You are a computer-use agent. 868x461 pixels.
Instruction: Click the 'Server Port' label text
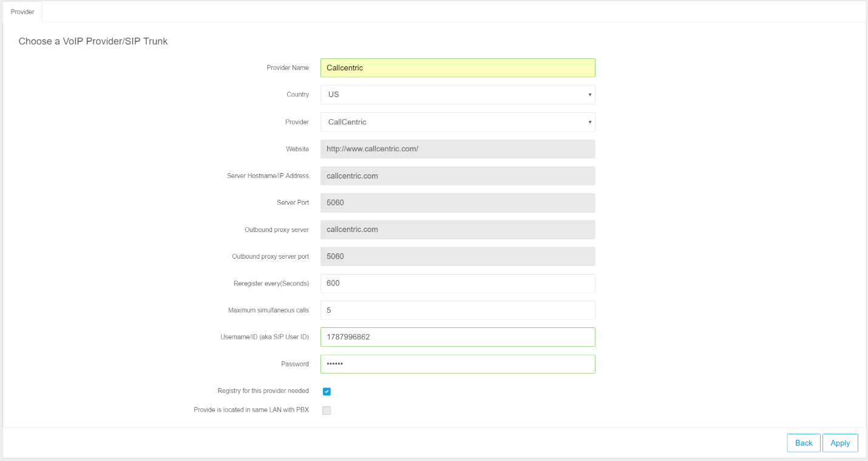click(293, 203)
